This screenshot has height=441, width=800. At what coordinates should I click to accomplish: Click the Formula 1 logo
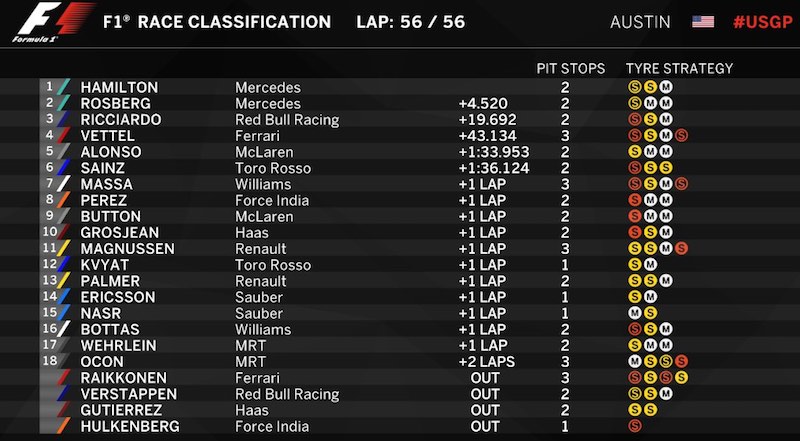tap(39, 24)
